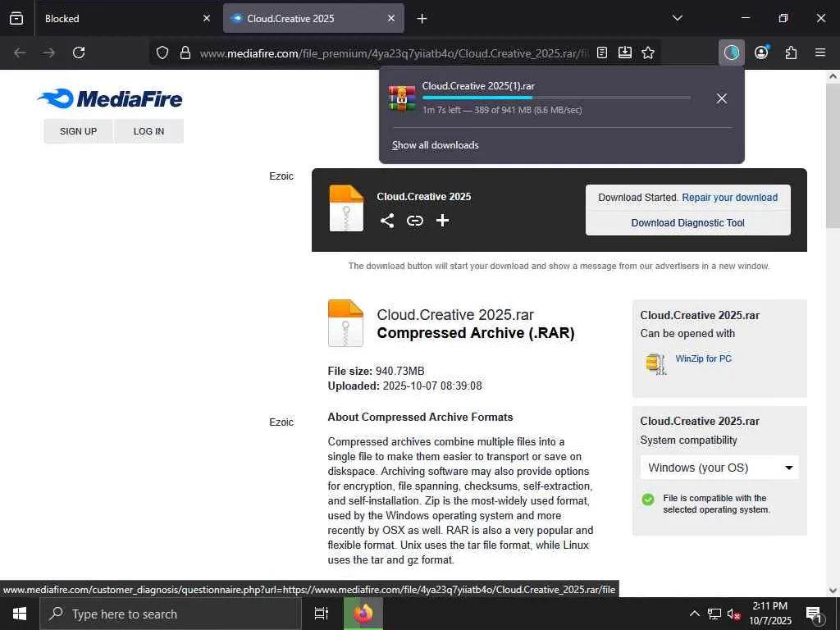The image size is (840, 630).
Task: Select Show all downloads
Action: coord(435,145)
